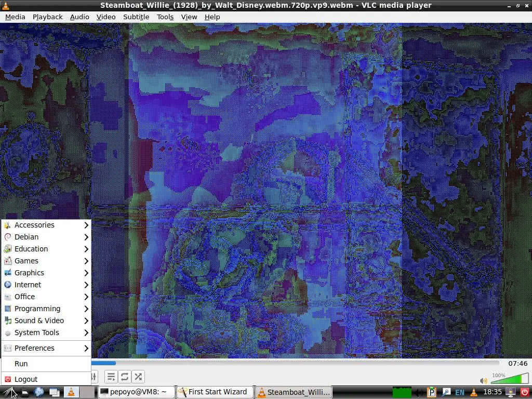Expand the Debian submenu
Image resolution: width=532 pixels, height=399 pixels.
tap(46, 237)
